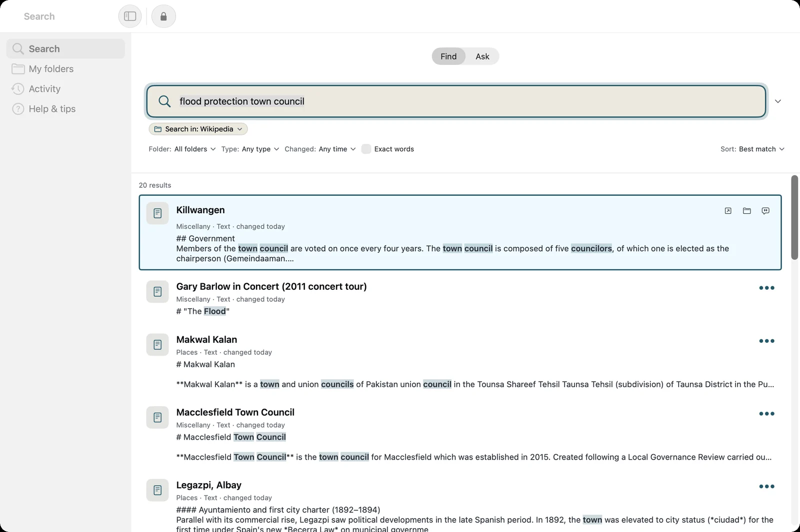The height and width of the screenshot is (532, 800).
Task: Click the Search title in top bar
Action: click(x=39, y=16)
